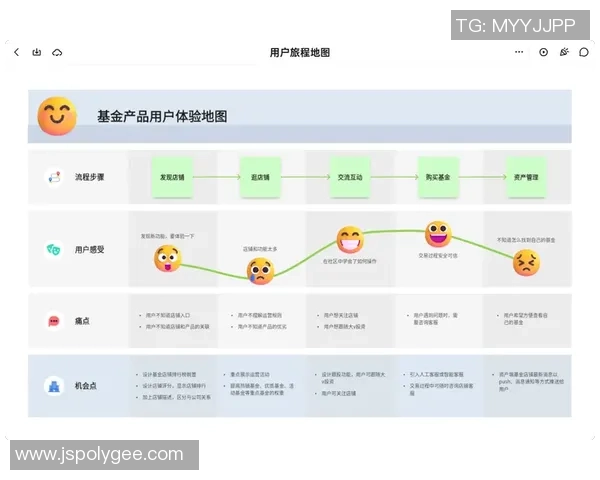The height and width of the screenshot is (480, 600).
Task: Select the large smiling emoji in header banner
Action: pos(57,116)
